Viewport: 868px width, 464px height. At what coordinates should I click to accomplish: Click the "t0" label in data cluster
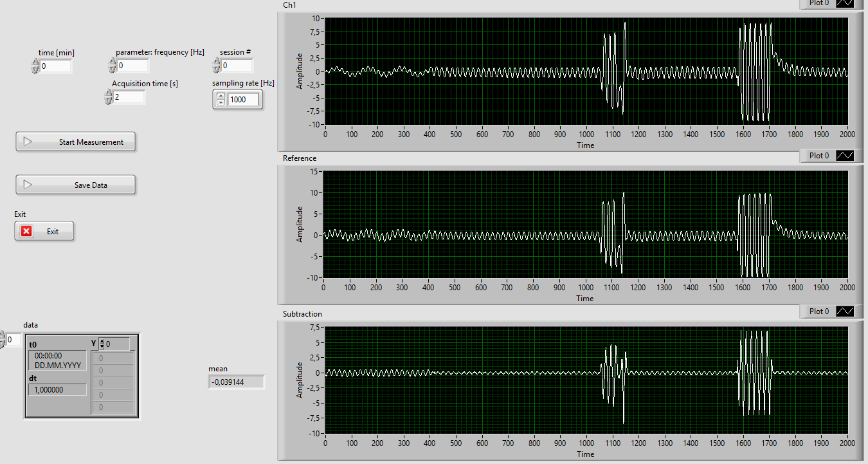click(x=33, y=344)
